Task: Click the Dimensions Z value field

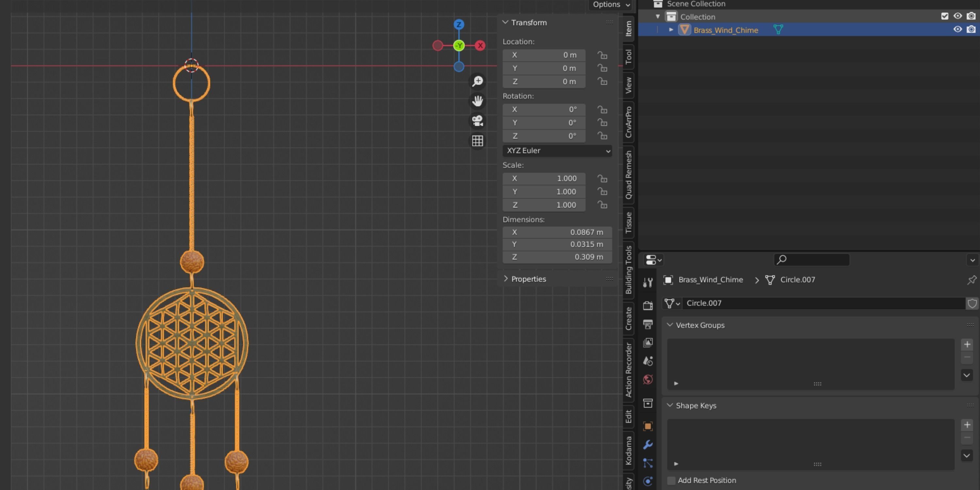Action: pyautogui.click(x=557, y=257)
